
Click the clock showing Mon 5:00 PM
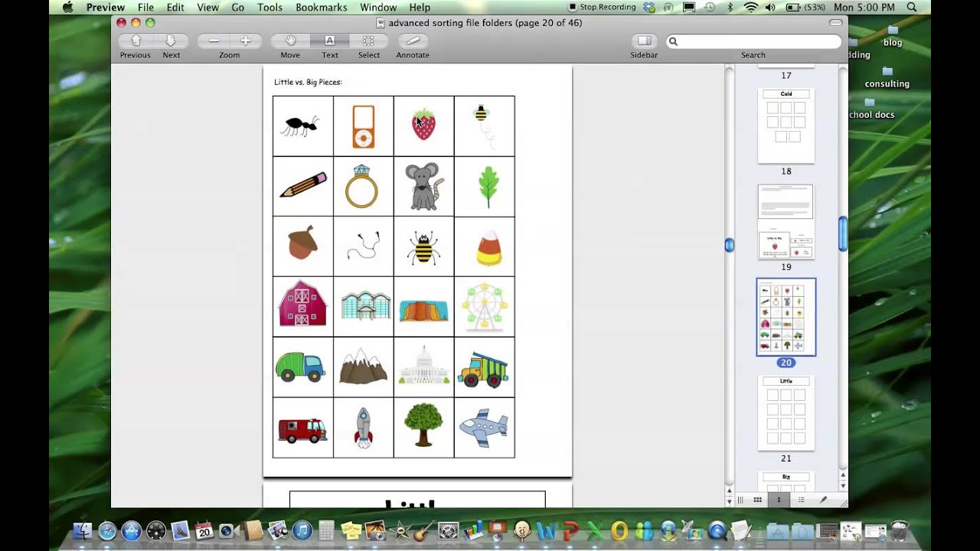click(x=864, y=8)
